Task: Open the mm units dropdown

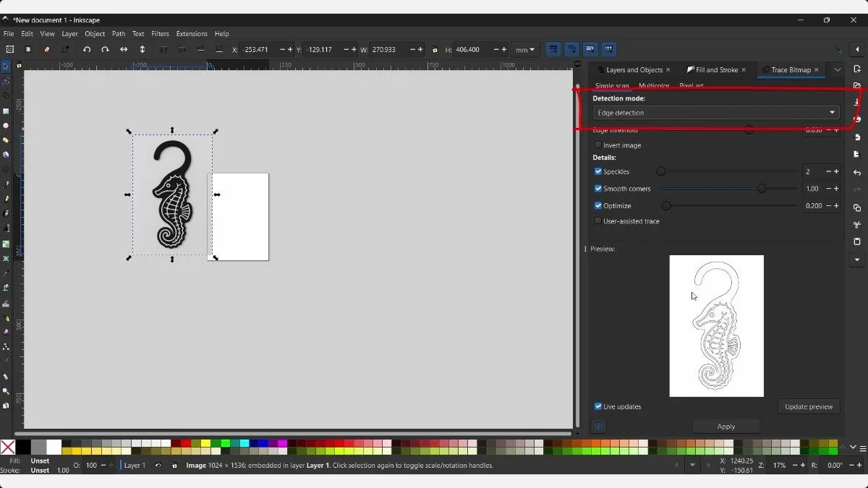Action: tap(525, 50)
